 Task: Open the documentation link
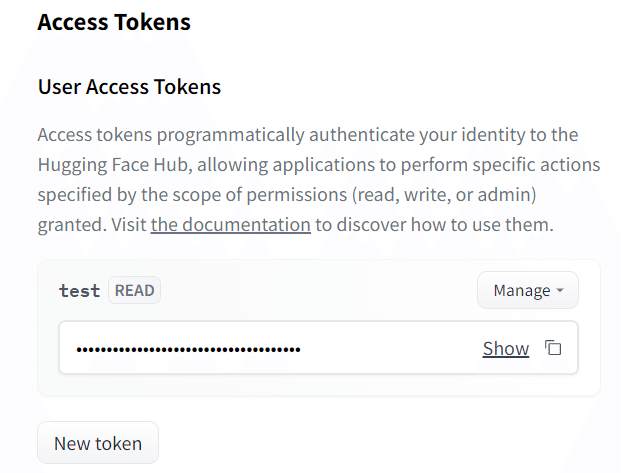click(230, 225)
